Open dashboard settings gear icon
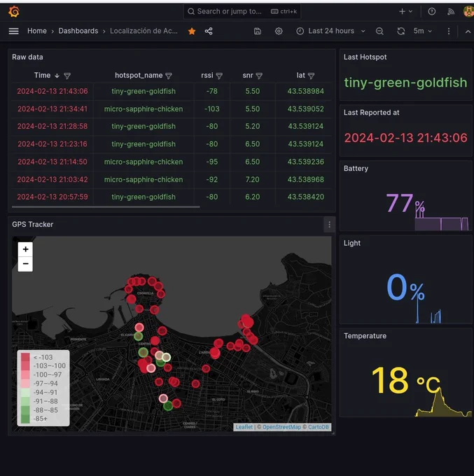 pyautogui.click(x=279, y=31)
